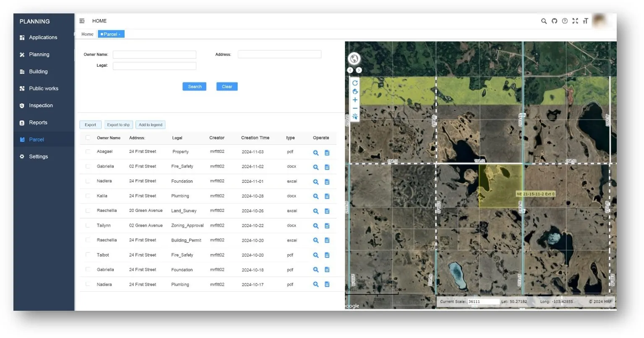Open Applications in the sidebar

(44, 37)
